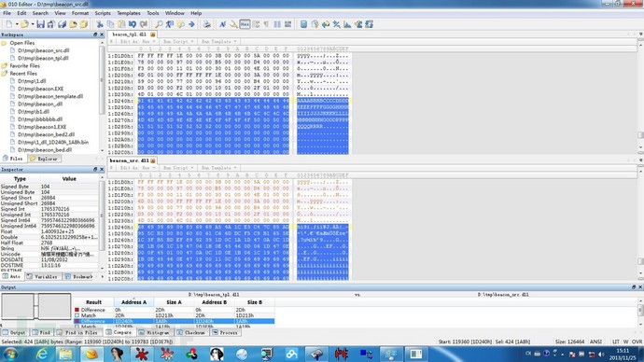Open the Edit As Hex dropdown in beacon_tpl.dll
644x362 pixels.
(x=138, y=41)
